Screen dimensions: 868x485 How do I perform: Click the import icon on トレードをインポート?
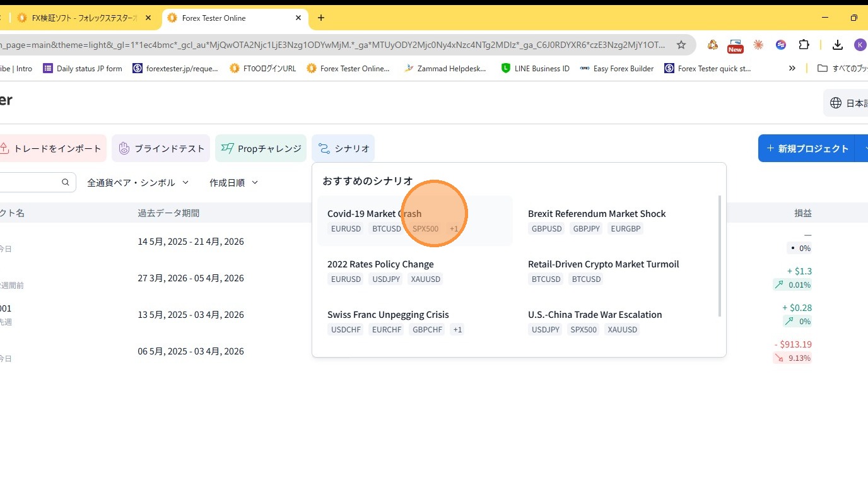(4, 149)
